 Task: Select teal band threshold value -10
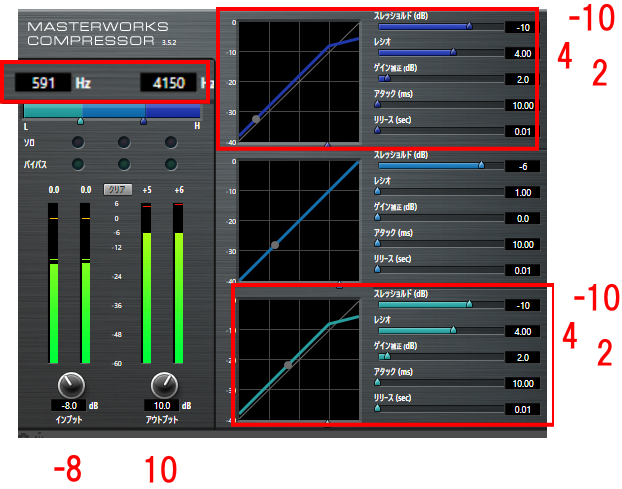click(522, 305)
